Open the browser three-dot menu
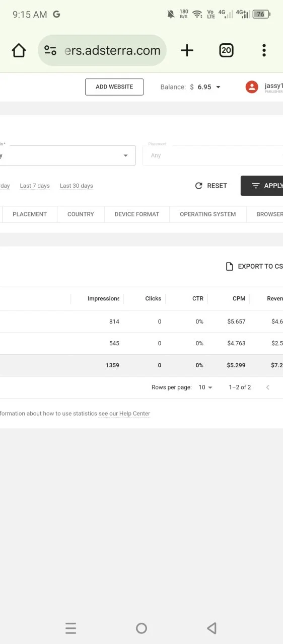This screenshot has width=283, height=644. [x=264, y=50]
